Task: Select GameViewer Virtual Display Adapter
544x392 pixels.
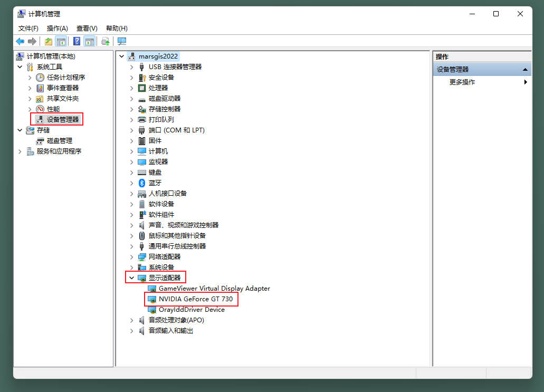Action: tap(214, 288)
